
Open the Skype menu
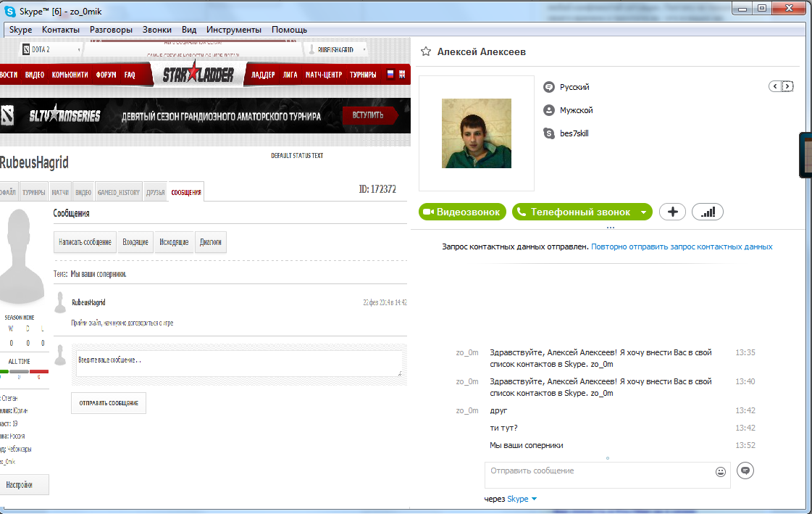coord(21,30)
